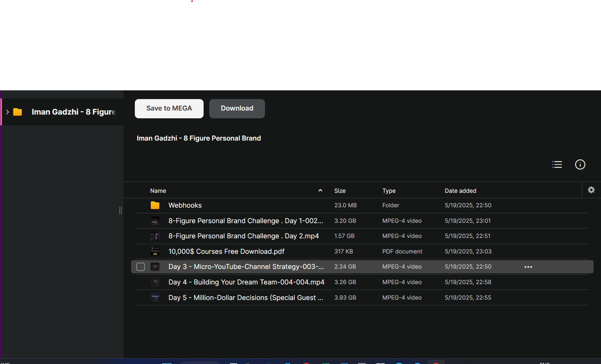The image size is (601, 364).
Task: Sort files by the Type column
Action: coord(389,191)
